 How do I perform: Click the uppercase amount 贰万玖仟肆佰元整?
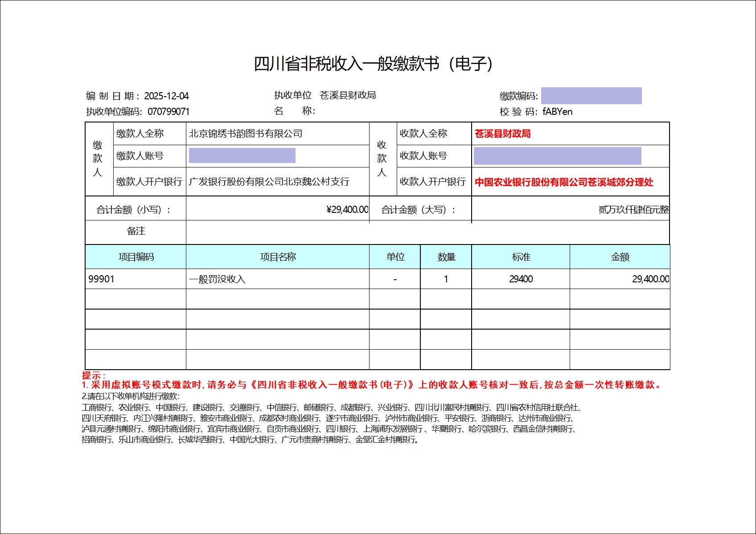point(633,210)
